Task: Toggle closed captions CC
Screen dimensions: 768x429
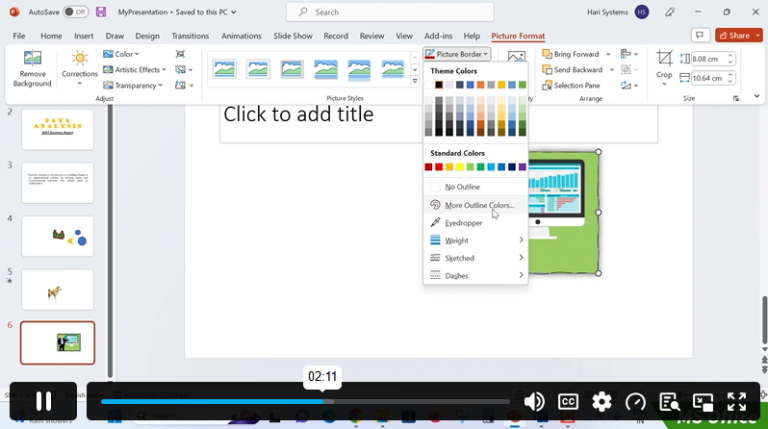Action: pos(568,402)
